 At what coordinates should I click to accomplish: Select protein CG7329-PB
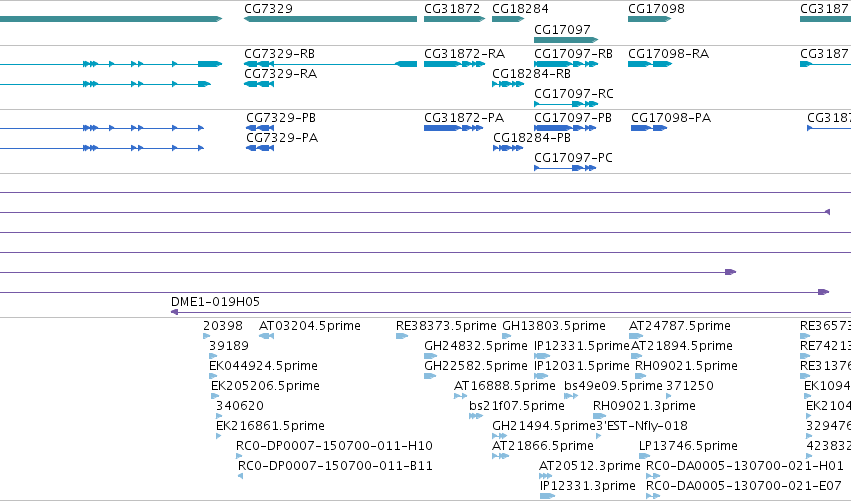coord(281,118)
